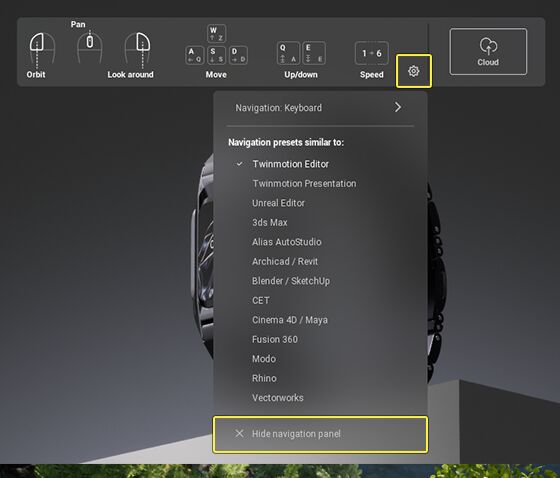Click the Pan mouse icon
The height and width of the screenshot is (478, 560).
click(90, 46)
